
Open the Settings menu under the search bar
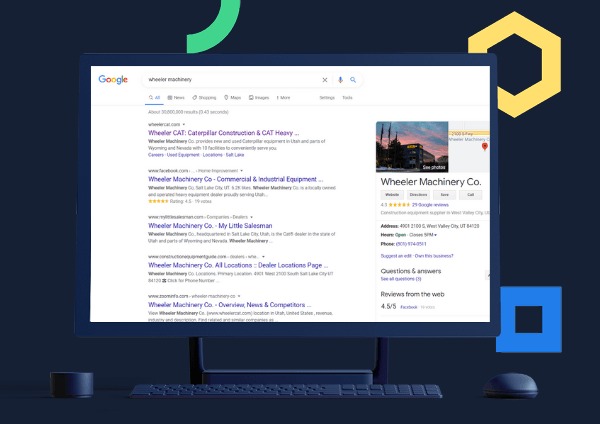click(x=327, y=98)
